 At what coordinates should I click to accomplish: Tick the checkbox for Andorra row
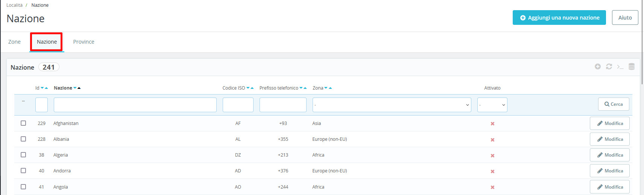[x=23, y=171]
